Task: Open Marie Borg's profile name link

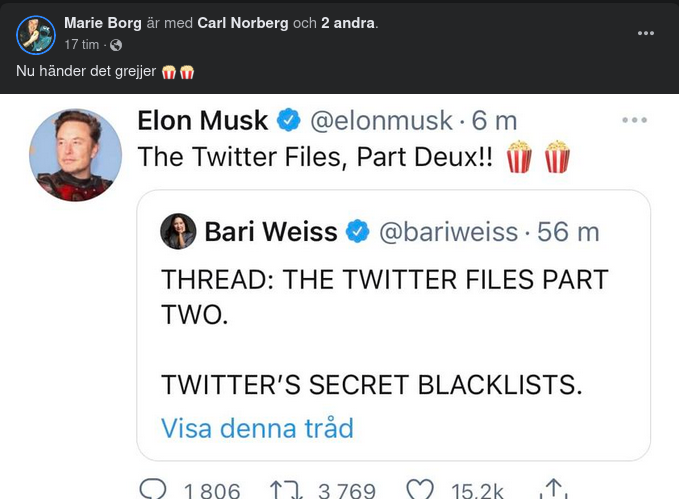Action: (x=103, y=23)
